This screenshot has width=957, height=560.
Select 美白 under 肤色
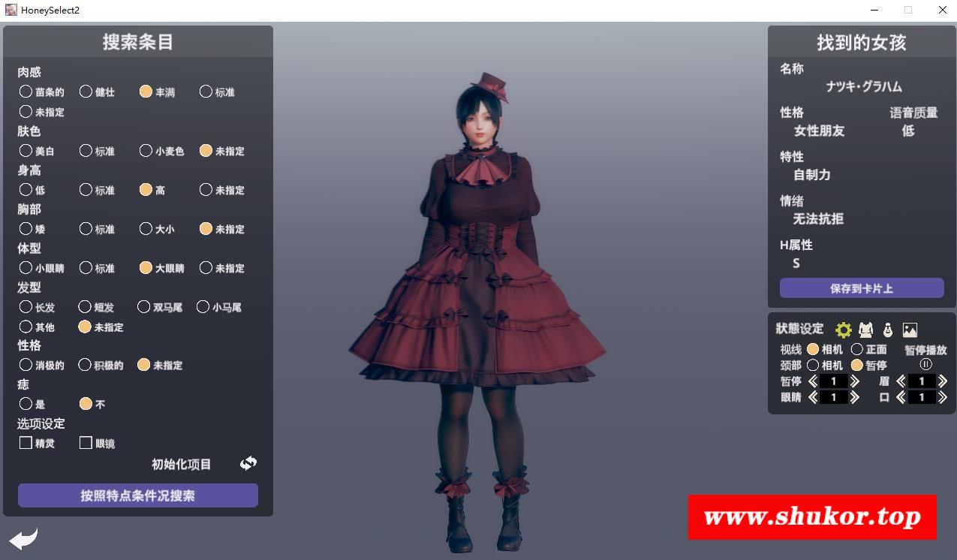tap(26, 150)
